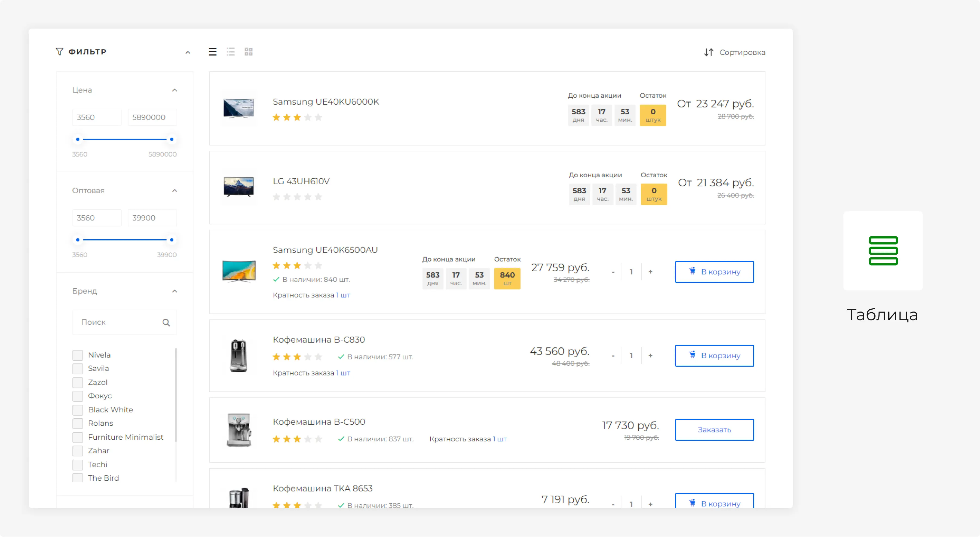Toggle the Black White brand checkbox
The width and height of the screenshot is (980, 537).
(x=78, y=410)
